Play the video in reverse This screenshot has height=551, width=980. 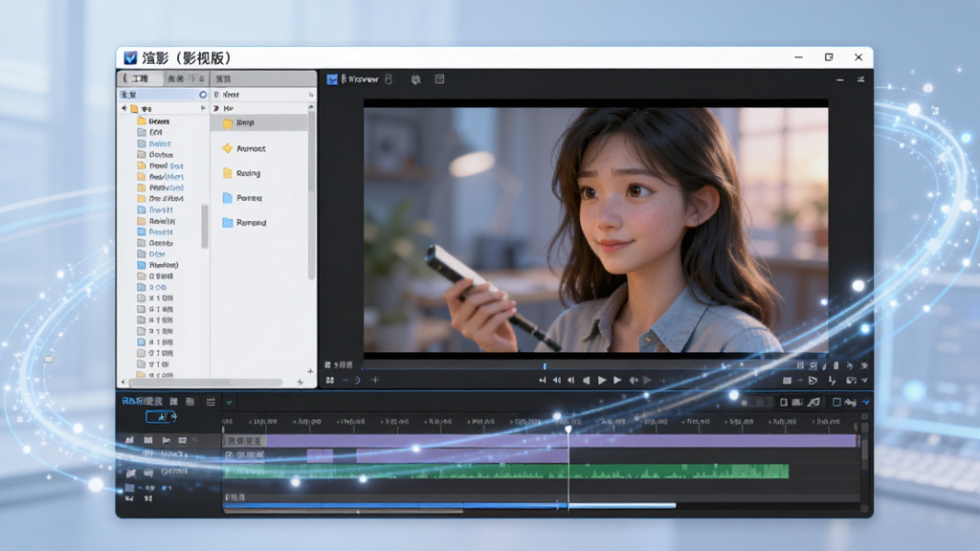point(586,380)
